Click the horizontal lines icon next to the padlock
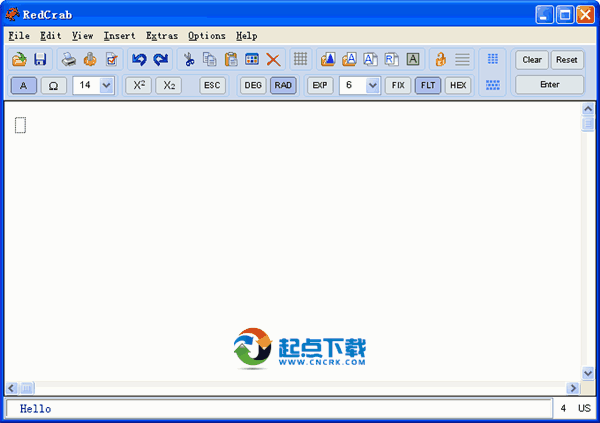This screenshot has height=423, width=600. [462, 59]
